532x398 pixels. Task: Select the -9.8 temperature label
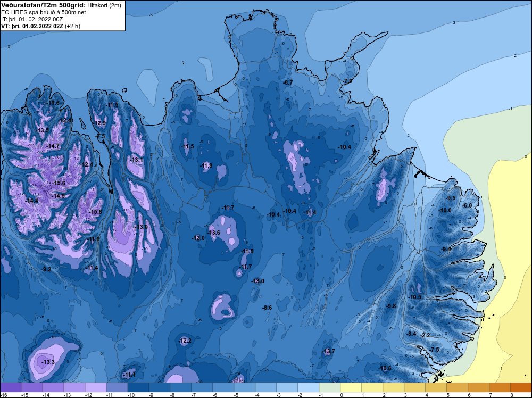(x=391, y=306)
